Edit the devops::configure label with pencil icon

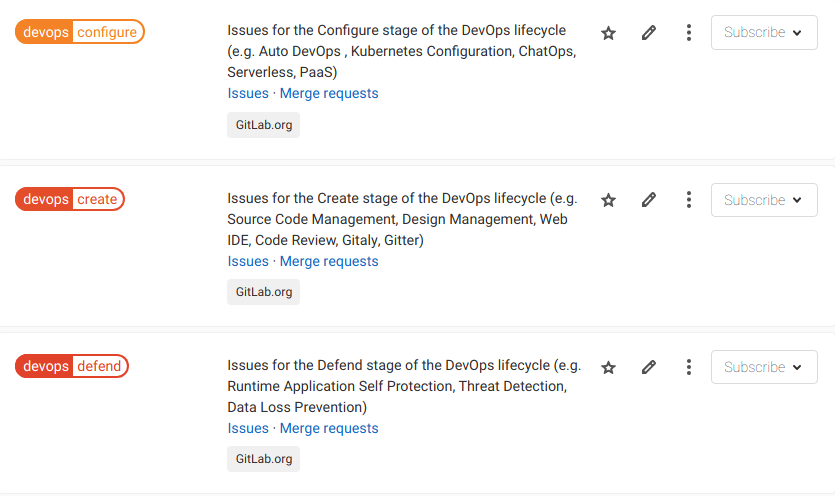[x=649, y=33]
